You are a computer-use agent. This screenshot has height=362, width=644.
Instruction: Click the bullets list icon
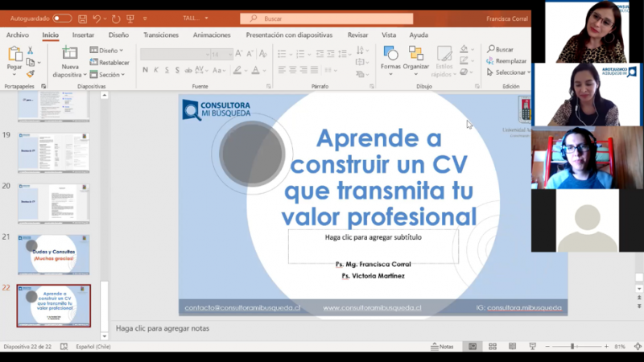click(282, 54)
